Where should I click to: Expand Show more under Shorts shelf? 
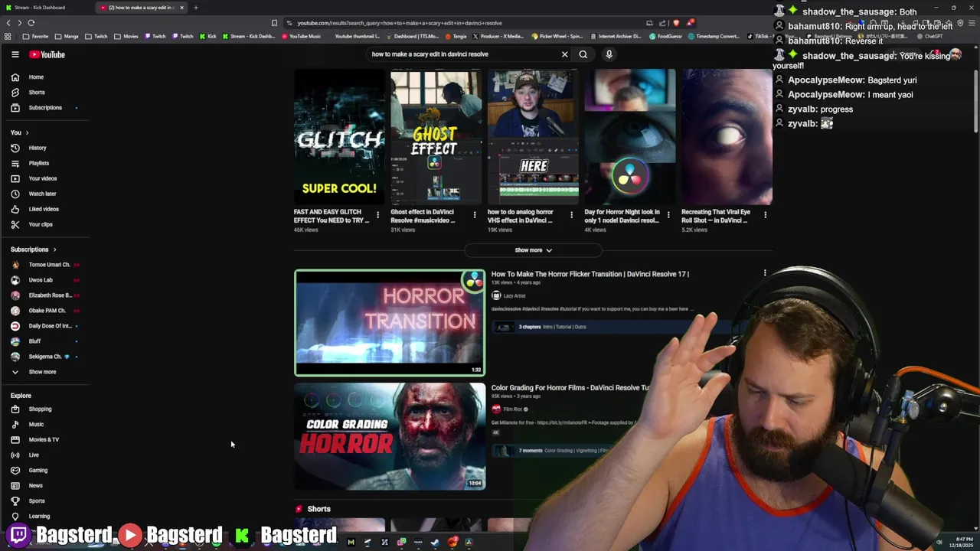point(533,250)
